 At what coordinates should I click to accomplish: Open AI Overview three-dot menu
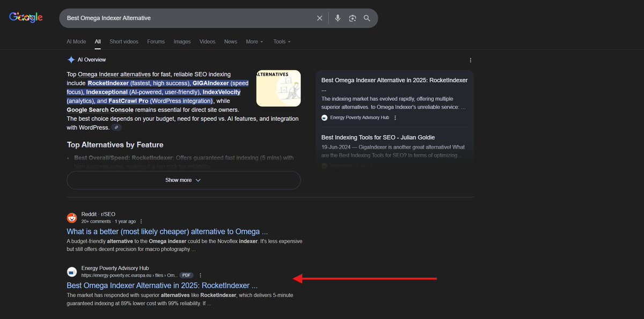coord(471,60)
